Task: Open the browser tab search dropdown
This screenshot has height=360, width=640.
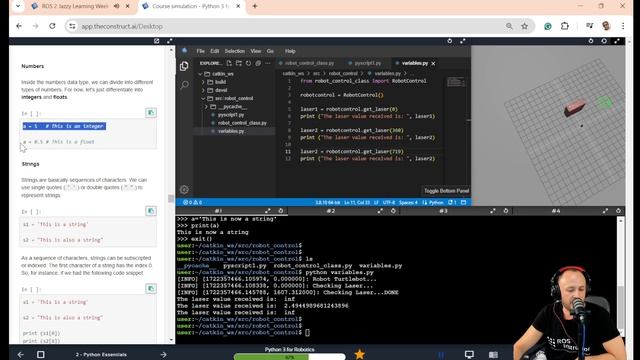Action: 18,6
